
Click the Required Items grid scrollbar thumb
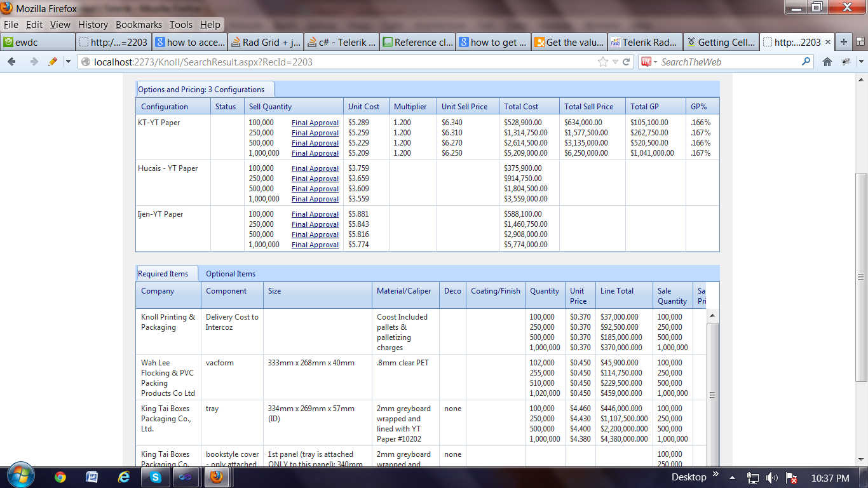coord(713,395)
